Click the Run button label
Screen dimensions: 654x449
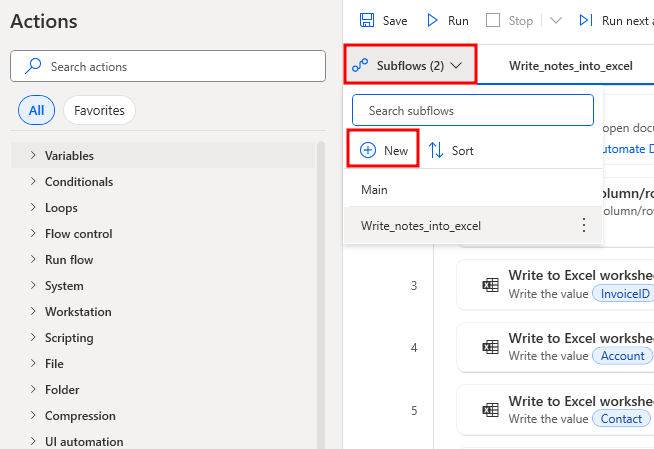458,20
